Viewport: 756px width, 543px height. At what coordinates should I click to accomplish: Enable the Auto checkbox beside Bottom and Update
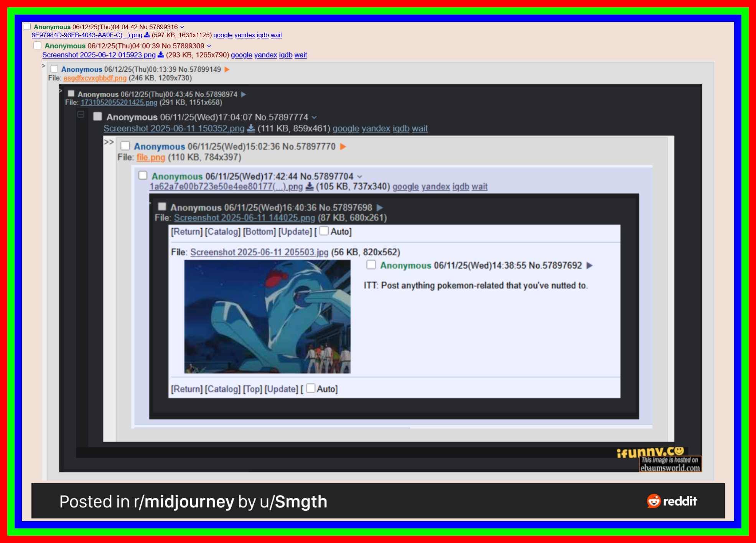tap(324, 231)
